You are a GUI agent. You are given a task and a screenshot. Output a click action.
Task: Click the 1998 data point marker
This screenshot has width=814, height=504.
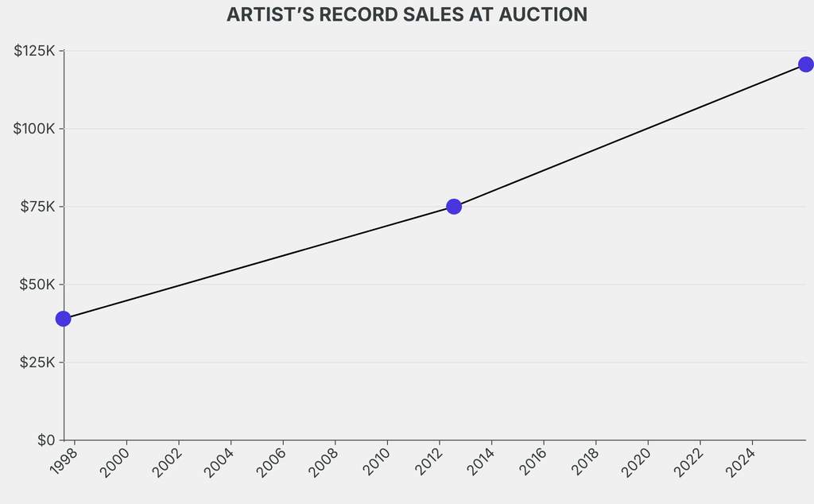[64, 319]
